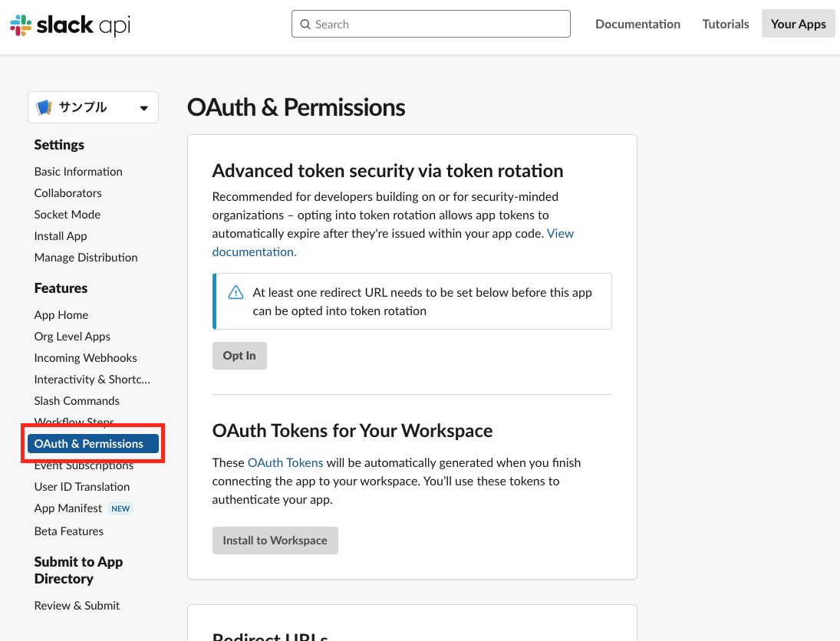The height and width of the screenshot is (641, 840).
Task: Click the NEW badge beside App Manifest
Action: pos(120,508)
